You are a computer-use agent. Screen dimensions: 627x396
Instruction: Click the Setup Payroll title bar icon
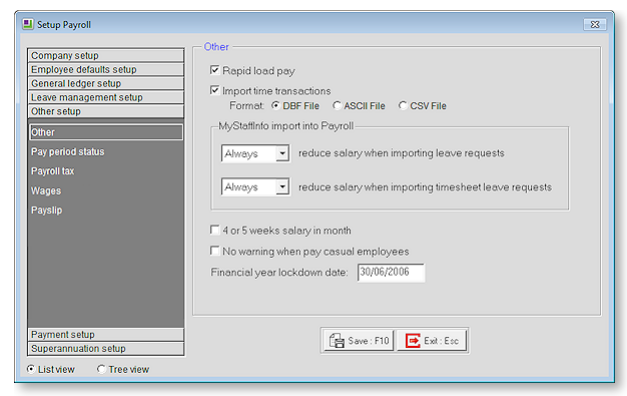point(28,24)
